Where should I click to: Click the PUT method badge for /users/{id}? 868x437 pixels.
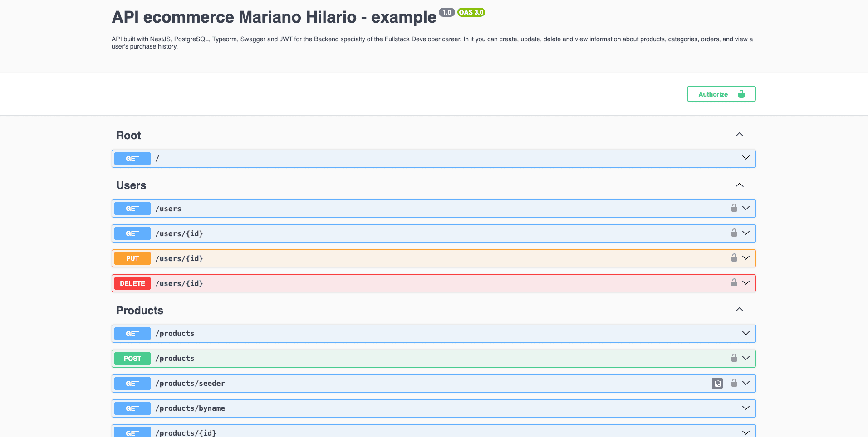tap(132, 258)
